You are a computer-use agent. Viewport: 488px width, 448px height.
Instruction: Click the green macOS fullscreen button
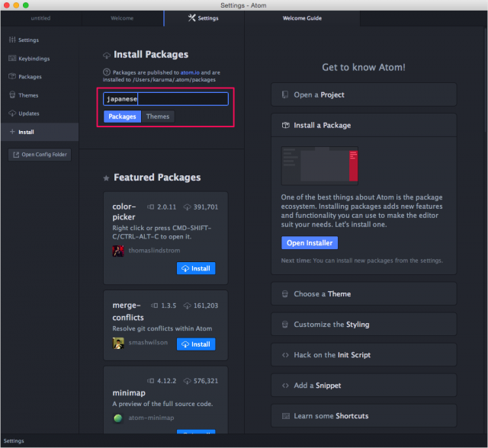coord(26,5)
